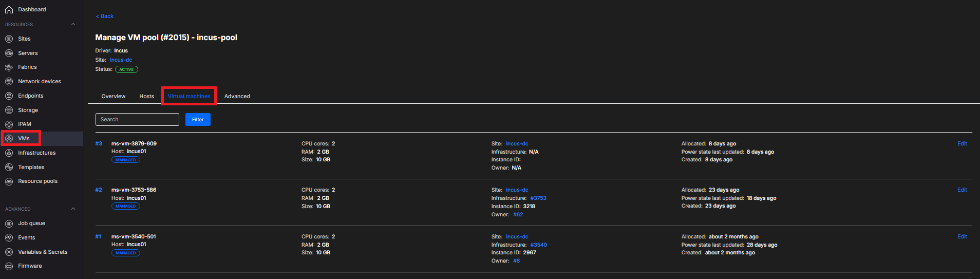Click the Dashboard home icon
The image size is (980, 279).
click(9, 10)
